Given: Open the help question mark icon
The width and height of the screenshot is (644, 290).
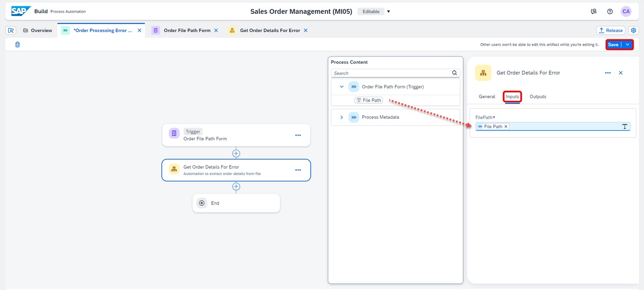Looking at the screenshot, I should click(x=610, y=12).
